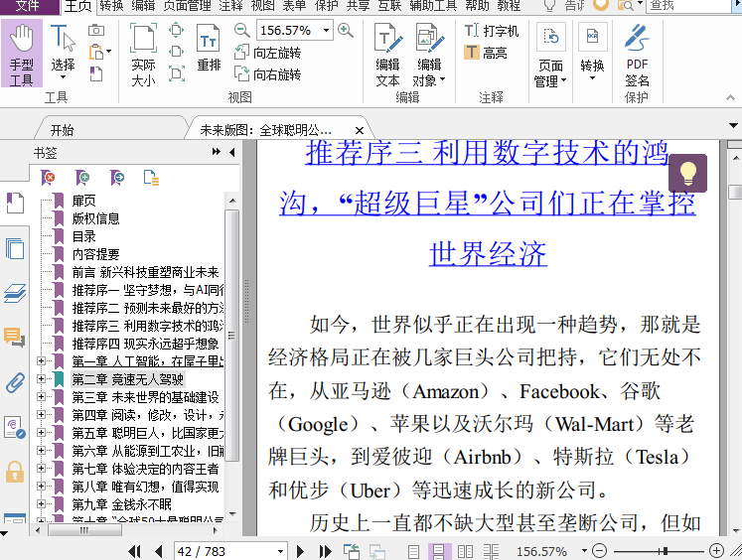Open Page Management (页面管理) menu
The width and height of the screenshot is (742, 560).
tap(550, 55)
